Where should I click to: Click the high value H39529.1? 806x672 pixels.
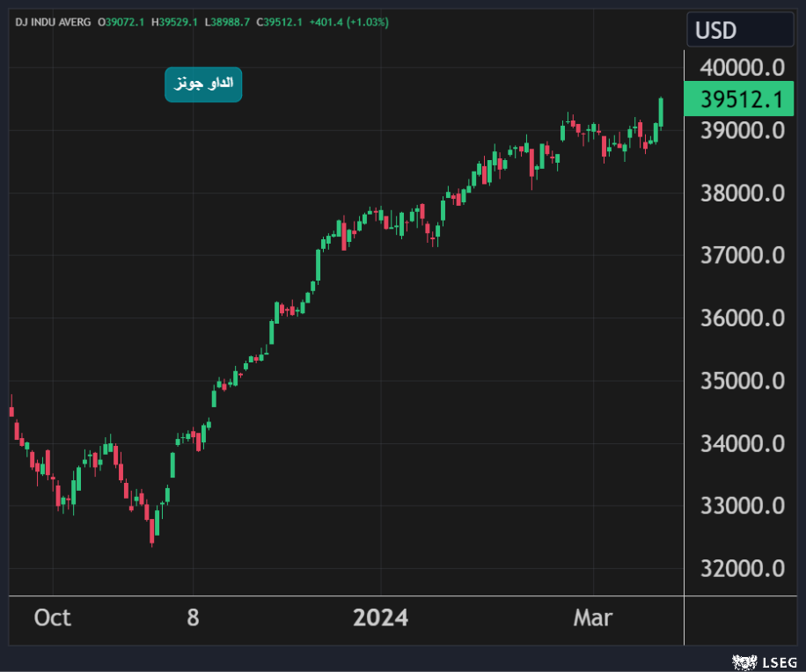177,22
